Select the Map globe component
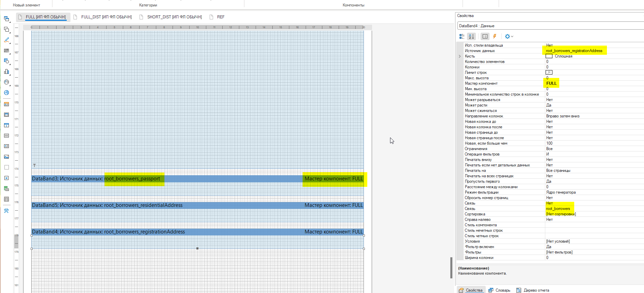Screen dimensions: 644x293 [6, 93]
